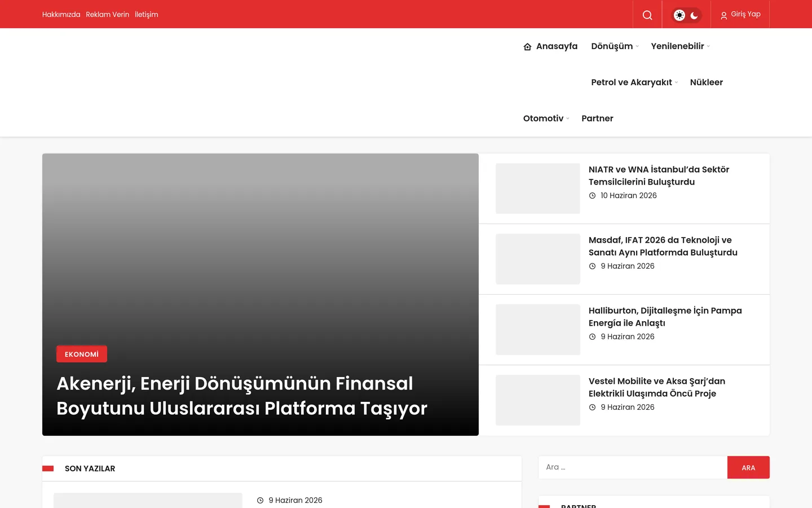This screenshot has height=508, width=812.
Task: Click thumbnail of Vestel Mobilite article
Action: 538,400
